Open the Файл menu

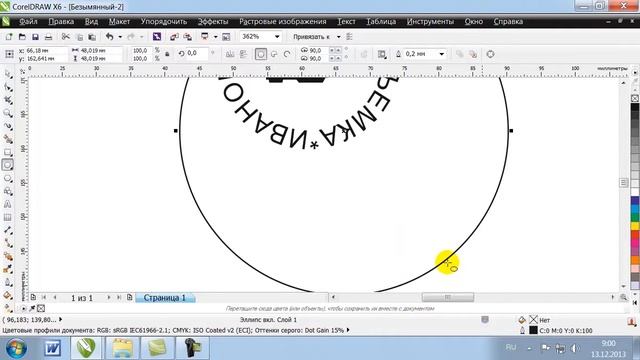click(29, 22)
